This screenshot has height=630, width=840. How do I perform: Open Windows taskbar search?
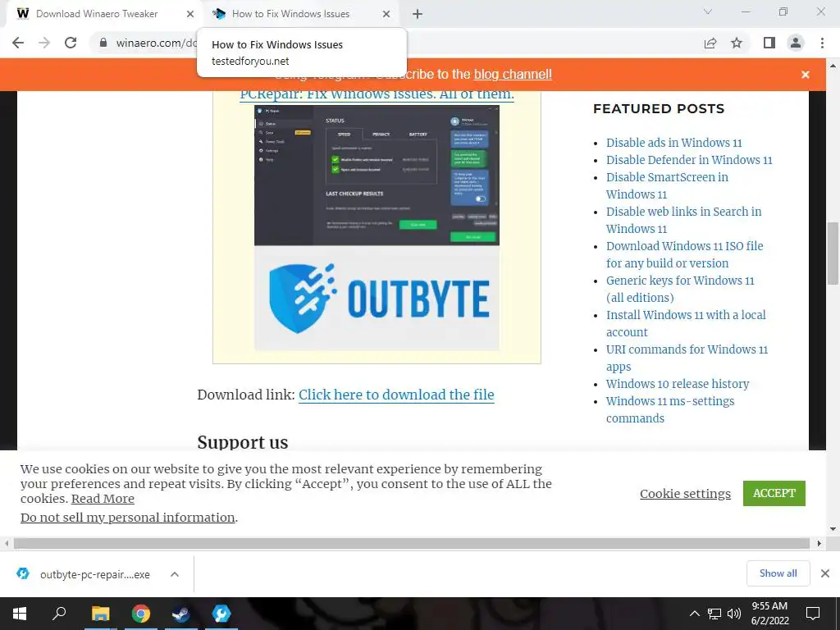click(59, 614)
